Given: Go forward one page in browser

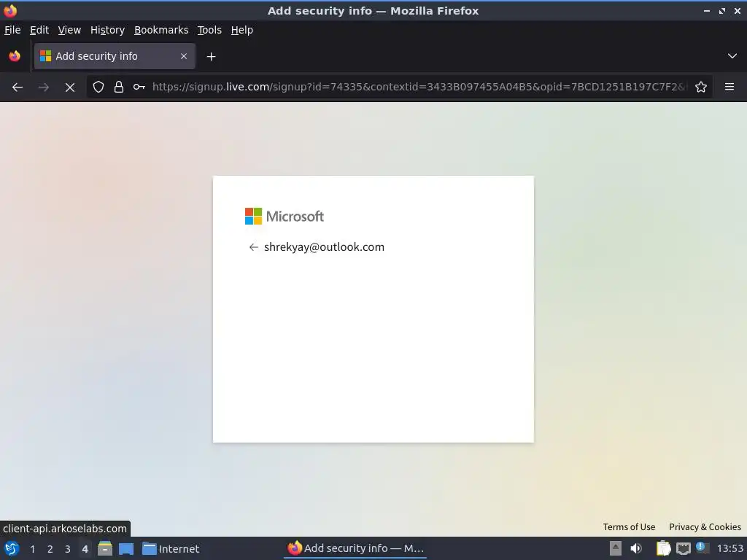Looking at the screenshot, I should click(43, 87).
